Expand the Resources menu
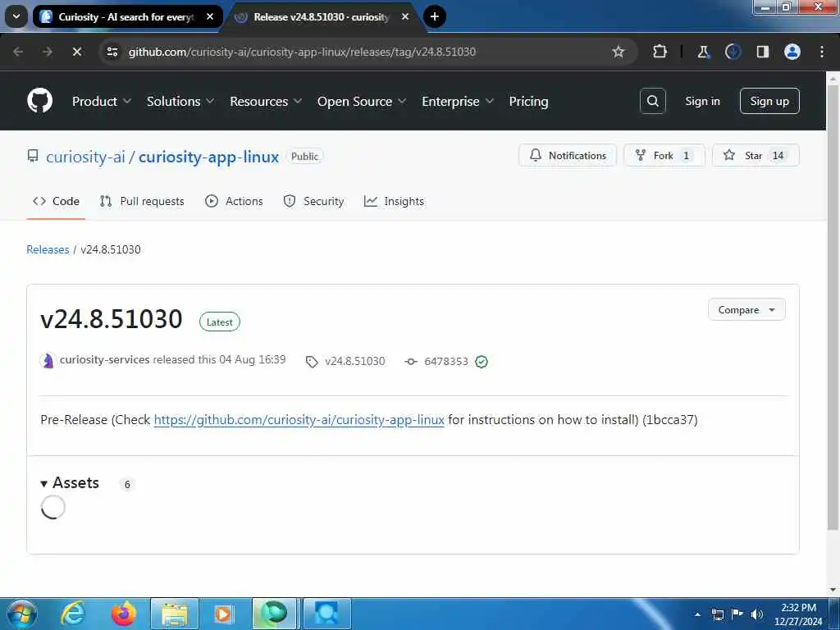Screen dimensions: 840x630 click(266, 101)
